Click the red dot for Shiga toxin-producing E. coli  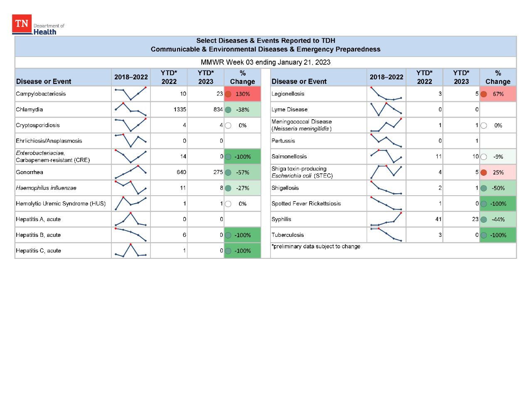(x=484, y=172)
